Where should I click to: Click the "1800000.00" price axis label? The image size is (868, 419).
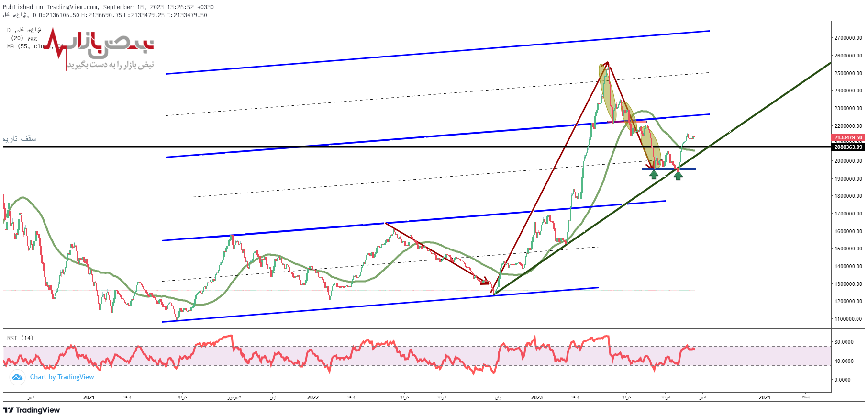(x=848, y=196)
